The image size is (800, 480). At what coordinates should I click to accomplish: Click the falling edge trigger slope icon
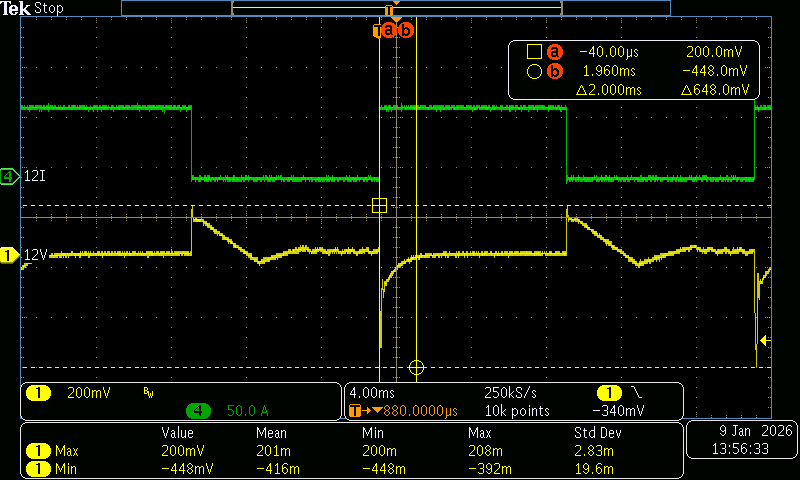[635, 393]
